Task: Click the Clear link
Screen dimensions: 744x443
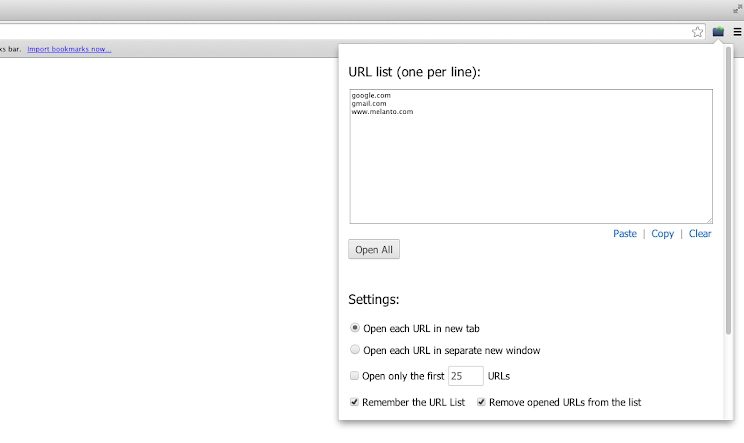Action: click(700, 233)
